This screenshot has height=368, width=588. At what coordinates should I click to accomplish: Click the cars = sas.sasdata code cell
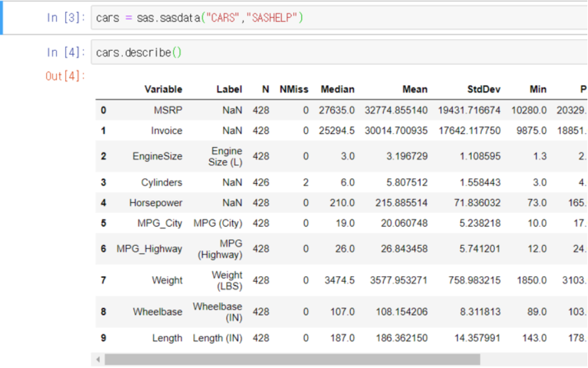335,18
